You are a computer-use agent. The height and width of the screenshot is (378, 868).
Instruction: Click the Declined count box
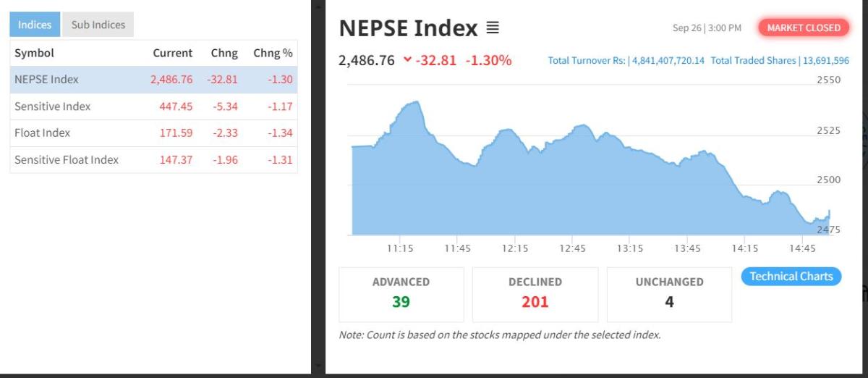(535, 293)
